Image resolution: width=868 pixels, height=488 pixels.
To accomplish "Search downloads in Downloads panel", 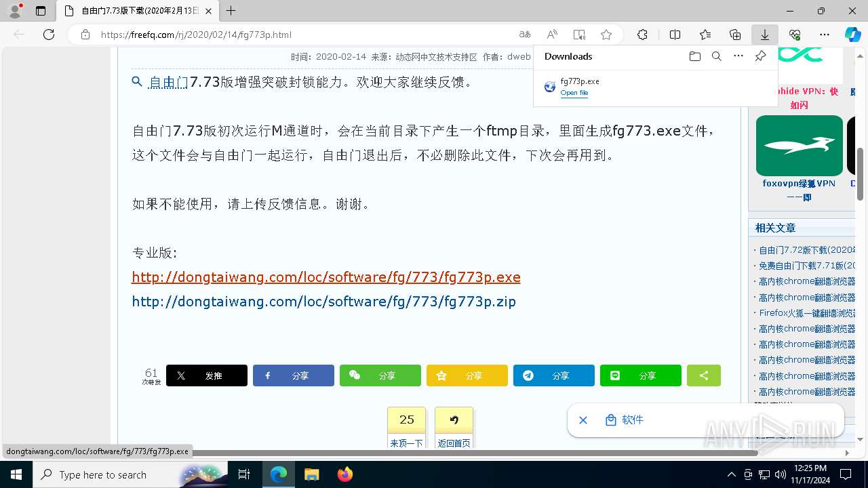I will tap(717, 56).
